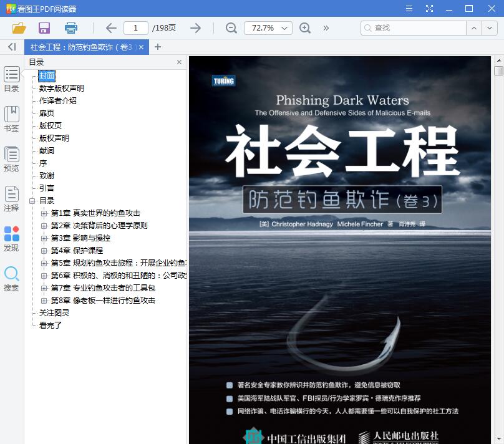This screenshot has height=444, width=504.
Task: Open a PDF file with the folder icon
Action: (18, 28)
